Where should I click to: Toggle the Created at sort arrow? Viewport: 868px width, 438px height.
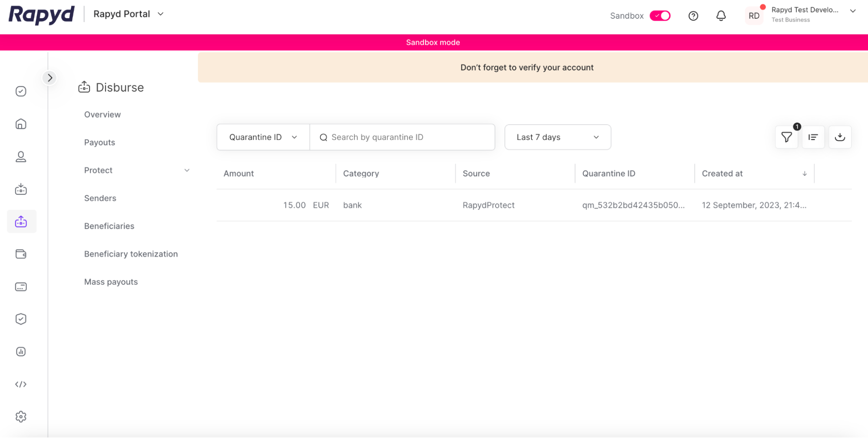click(804, 173)
